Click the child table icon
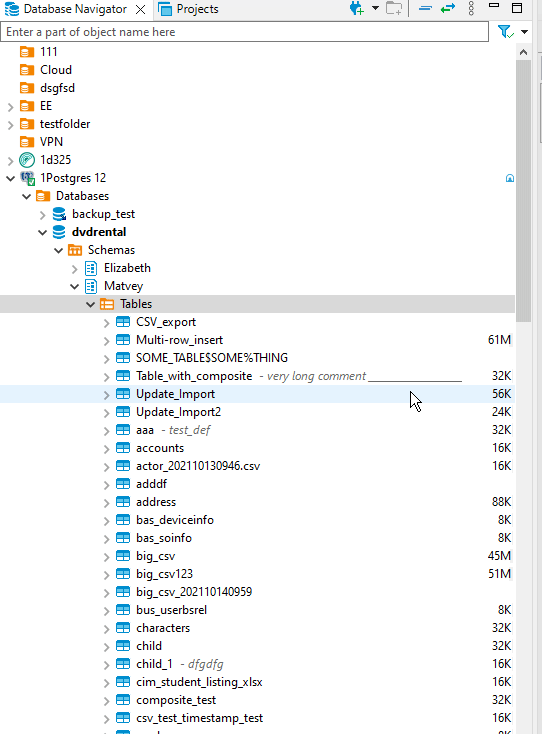Image resolution: width=542 pixels, height=734 pixels. point(123,646)
